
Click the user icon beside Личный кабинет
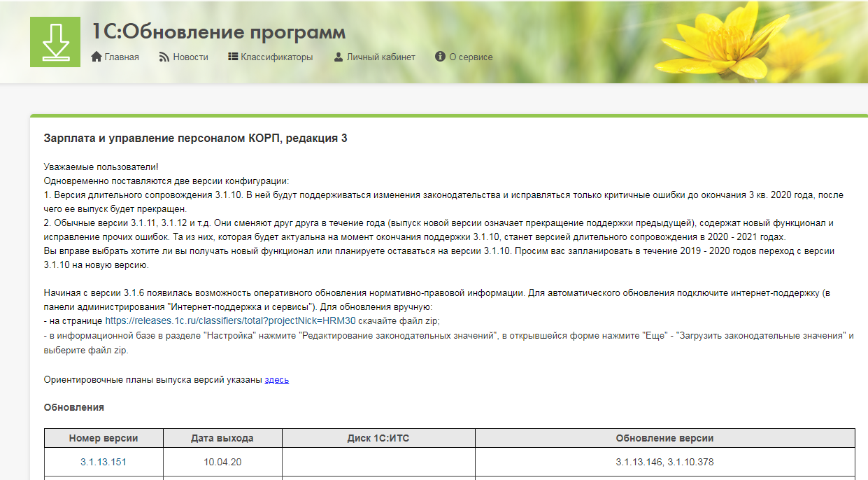coord(339,57)
